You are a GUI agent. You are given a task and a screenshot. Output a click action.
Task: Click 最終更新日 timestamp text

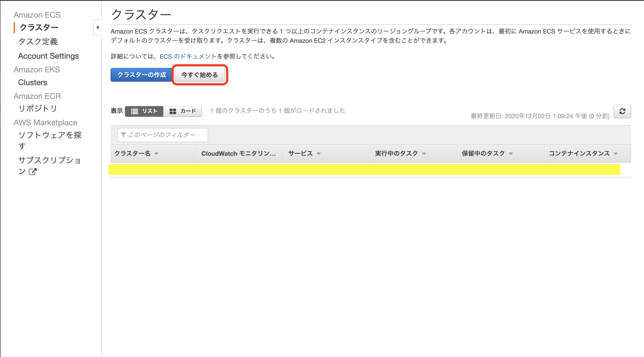(x=540, y=116)
